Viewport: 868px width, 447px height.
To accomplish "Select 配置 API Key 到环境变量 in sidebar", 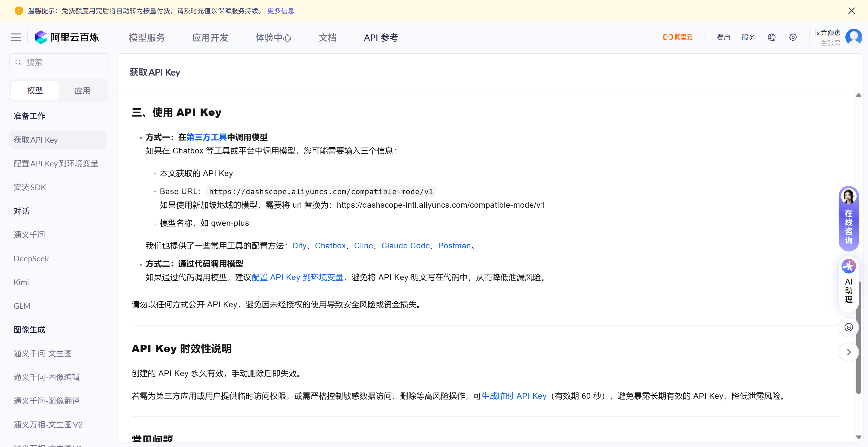I will [56, 164].
